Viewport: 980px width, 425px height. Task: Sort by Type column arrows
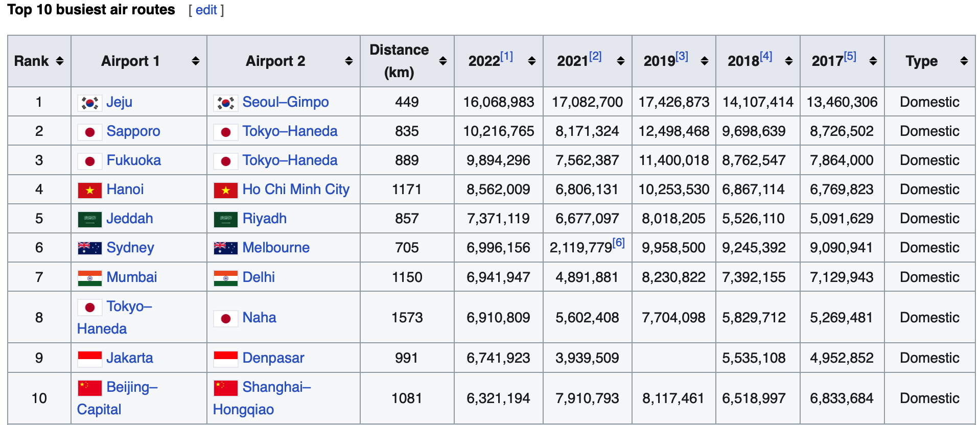coord(964,61)
